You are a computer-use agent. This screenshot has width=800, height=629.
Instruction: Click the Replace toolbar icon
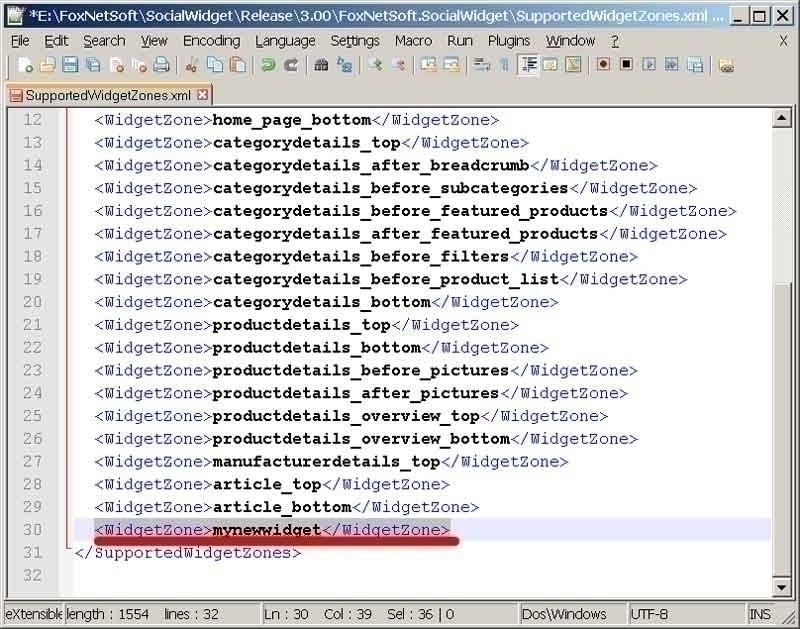[x=345, y=65]
